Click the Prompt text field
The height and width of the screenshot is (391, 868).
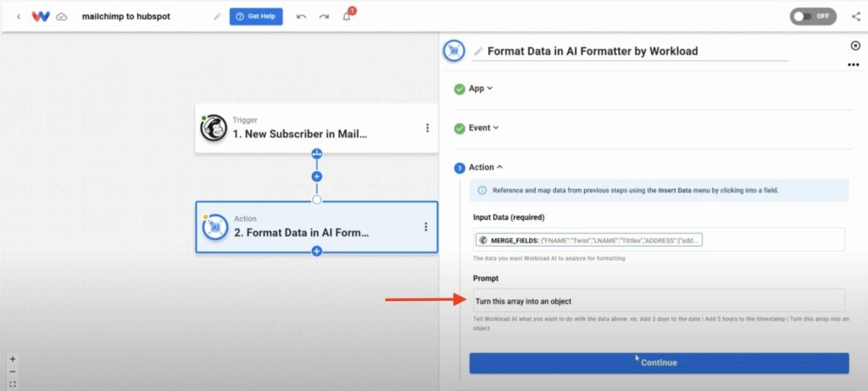pyautogui.click(x=659, y=301)
